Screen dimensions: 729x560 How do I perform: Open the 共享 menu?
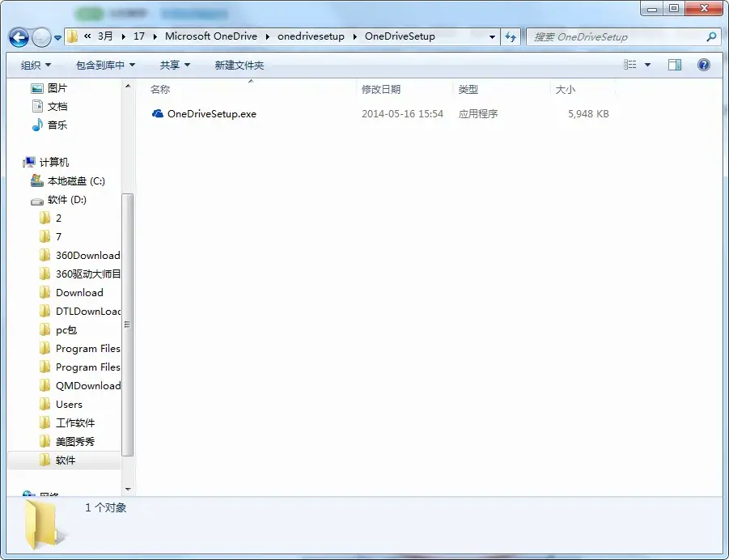[x=175, y=65]
